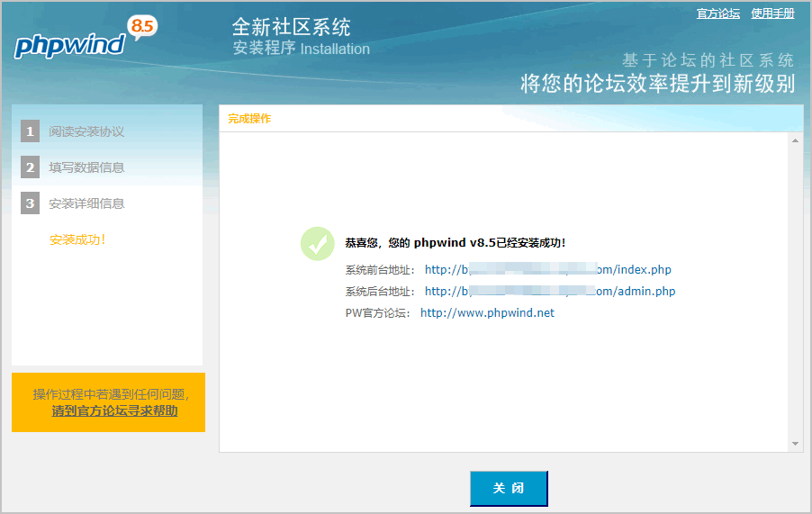Open the 官方论坛 link at top
The height and width of the screenshot is (514, 812).
pos(717,14)
